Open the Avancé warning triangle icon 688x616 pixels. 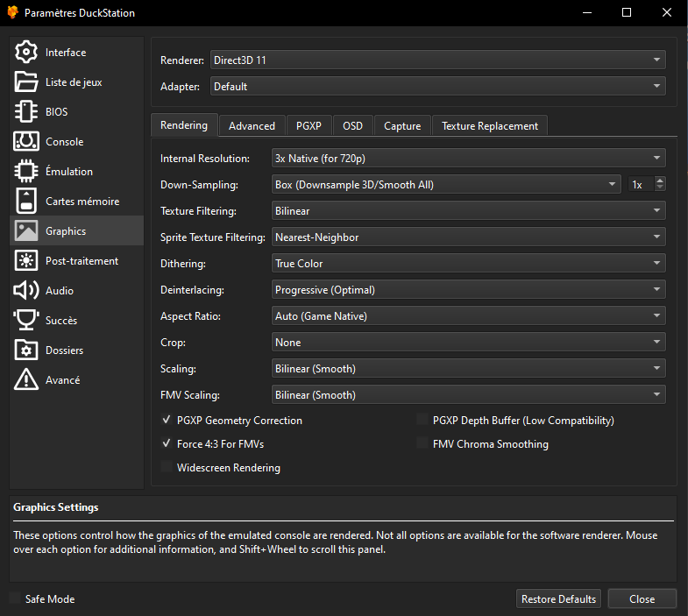(x=26, y=379)
